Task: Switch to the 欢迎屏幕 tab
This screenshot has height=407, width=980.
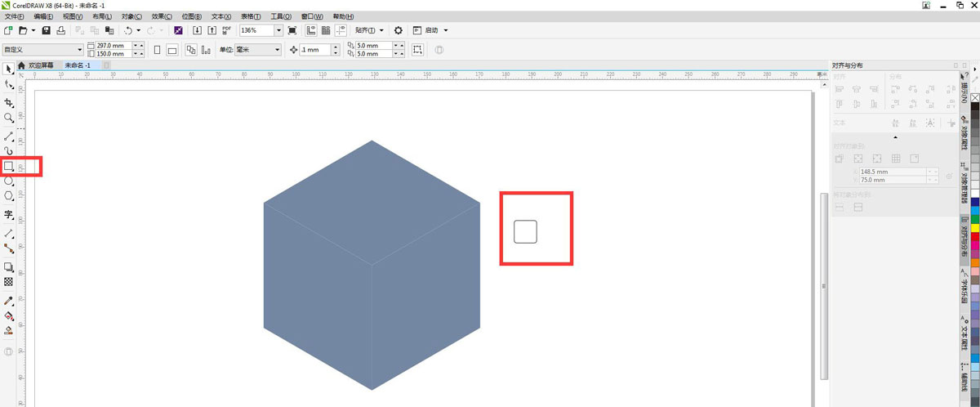Action: [x=41, y=65]
